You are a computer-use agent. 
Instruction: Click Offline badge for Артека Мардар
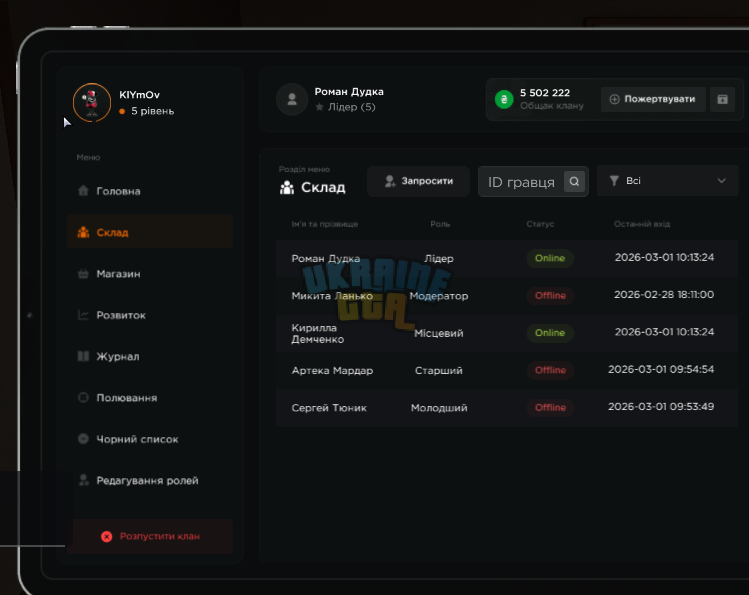point(550,370)
